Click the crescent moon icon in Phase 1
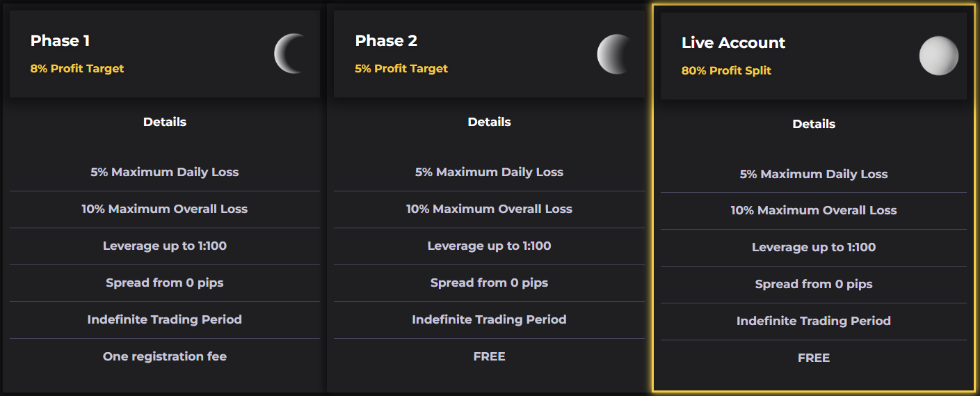Screen dimensions: 980x396 290,54
